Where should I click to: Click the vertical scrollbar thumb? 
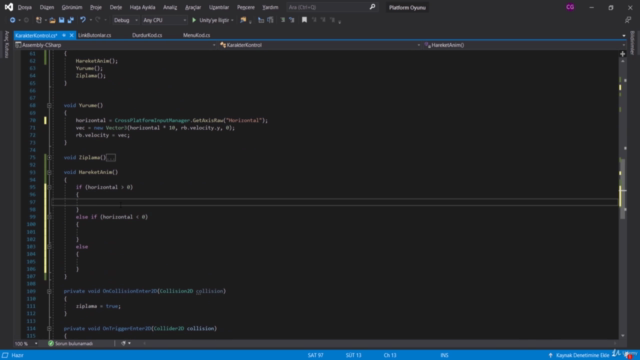[x=622, y=188]
